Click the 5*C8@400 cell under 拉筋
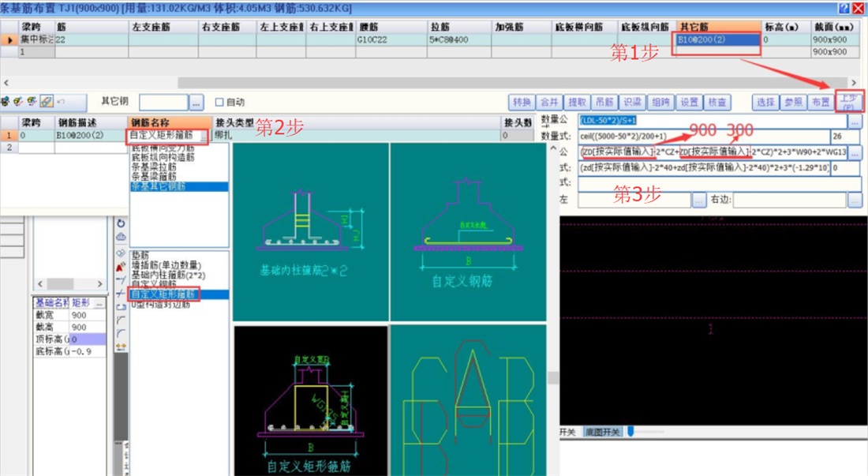The image size is (868, 476). pos(459,39)
